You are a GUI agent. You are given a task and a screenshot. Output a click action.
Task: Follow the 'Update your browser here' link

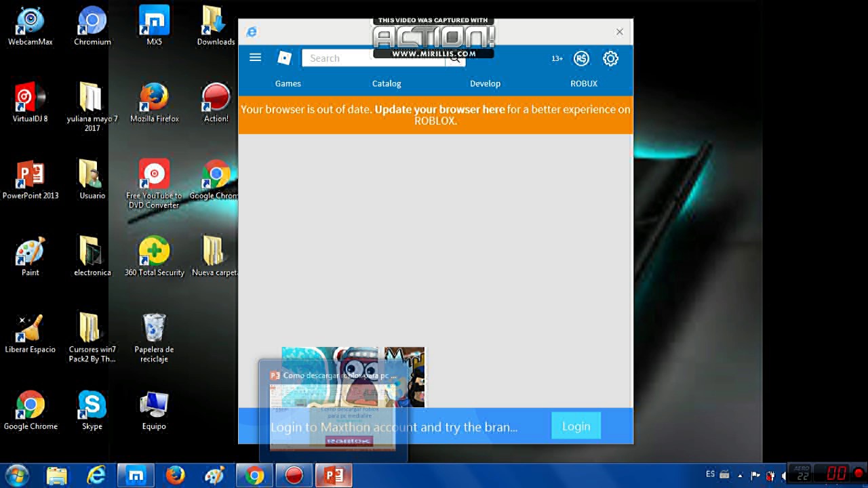[x=439, y=109]
